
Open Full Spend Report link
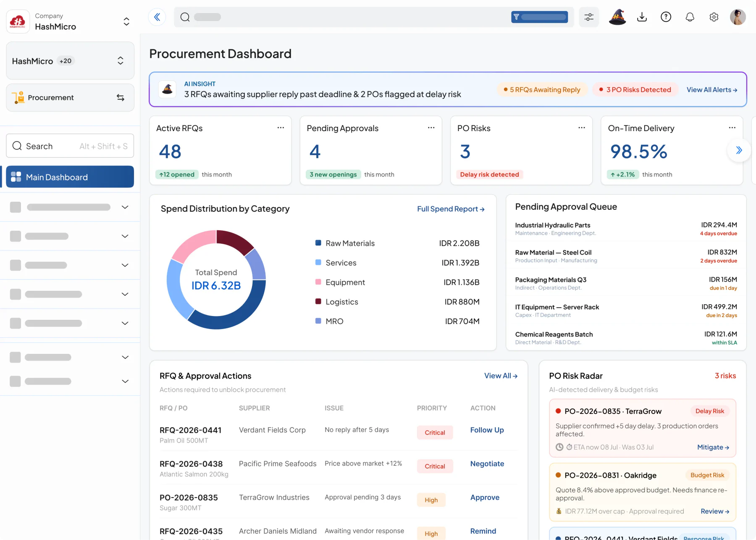tap(451, 209)
